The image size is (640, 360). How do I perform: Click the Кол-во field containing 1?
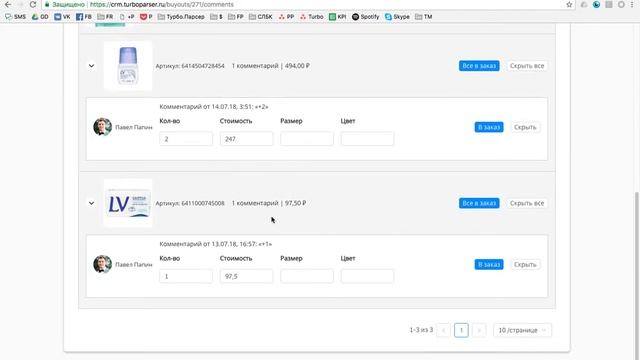186,276
